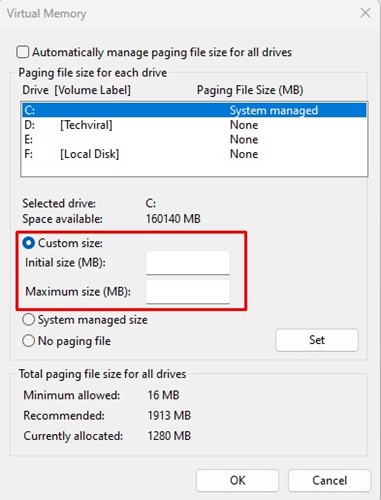Select the Custom size radio button
This screenshot has height=500, width=381.
click(28, 243)
